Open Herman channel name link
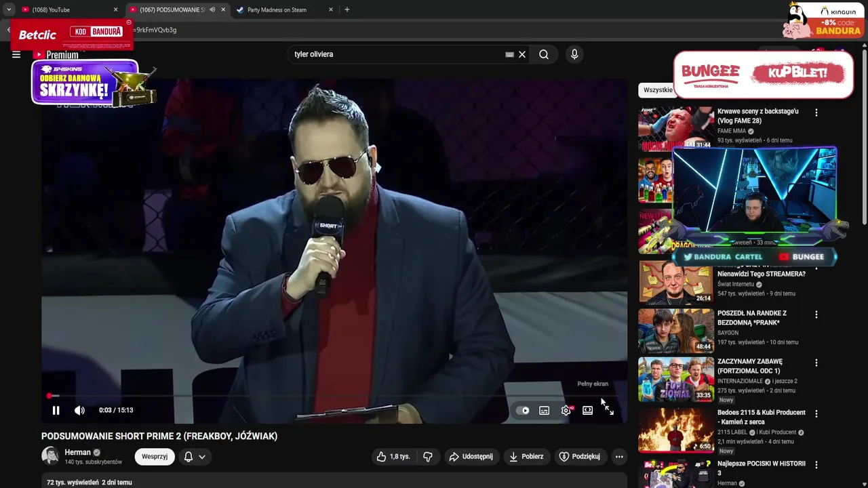868x488 pixels. pyautogui.click(x=77, y=452)
